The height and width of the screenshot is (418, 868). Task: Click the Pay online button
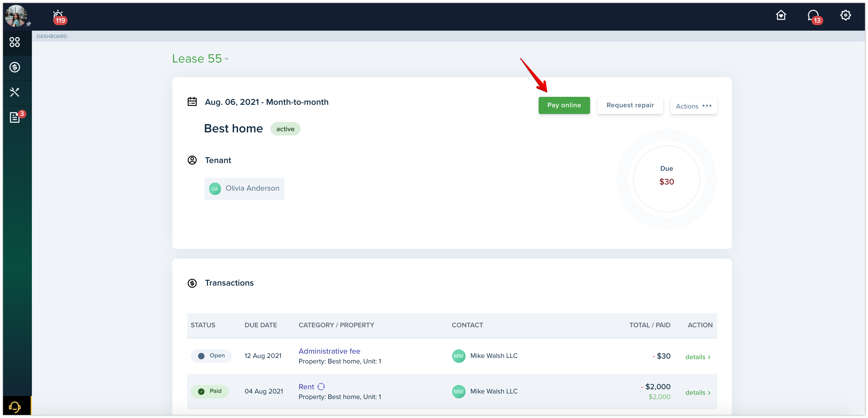pyautogui.click(x=564, y=105)
